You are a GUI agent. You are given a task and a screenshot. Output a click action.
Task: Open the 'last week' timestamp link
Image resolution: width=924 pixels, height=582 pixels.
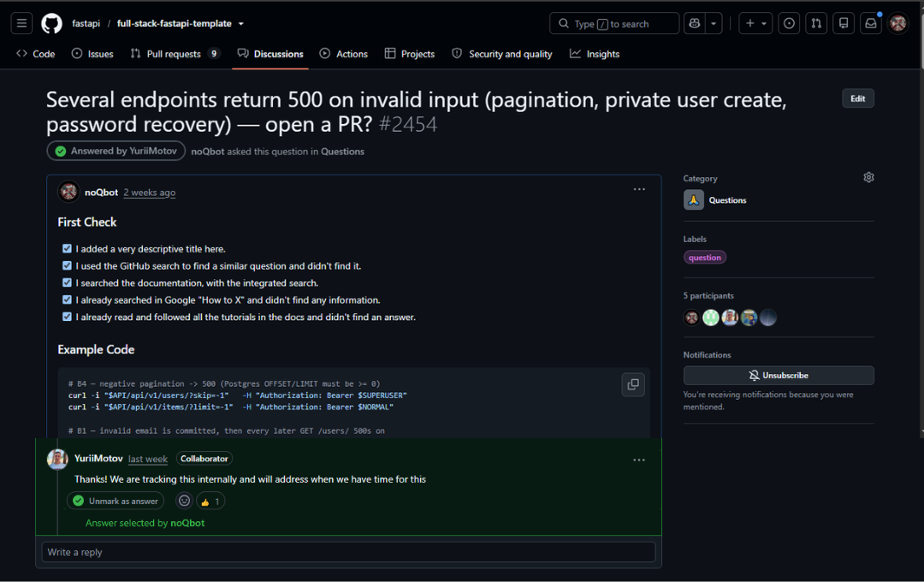[x=148, y=459]
